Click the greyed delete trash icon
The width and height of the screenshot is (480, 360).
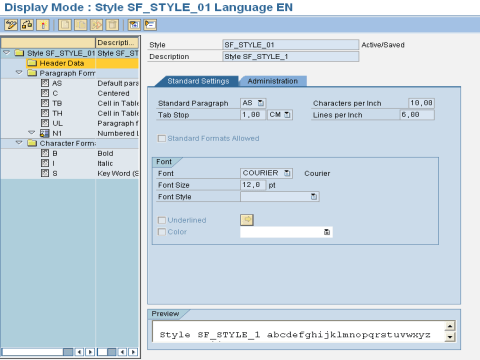[112, 25]
